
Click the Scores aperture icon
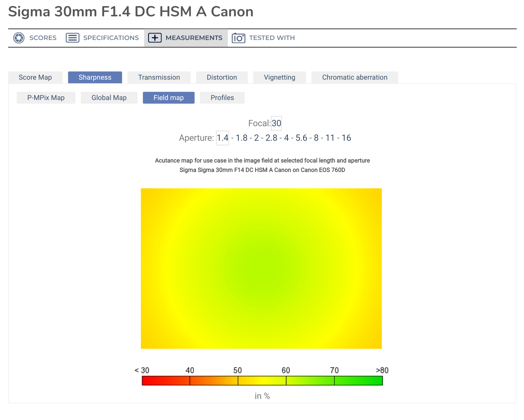19,38
